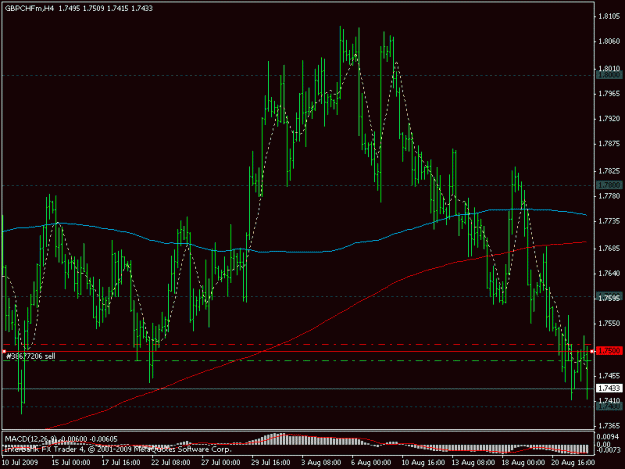Click the 1.7465 price axis label

610,376
